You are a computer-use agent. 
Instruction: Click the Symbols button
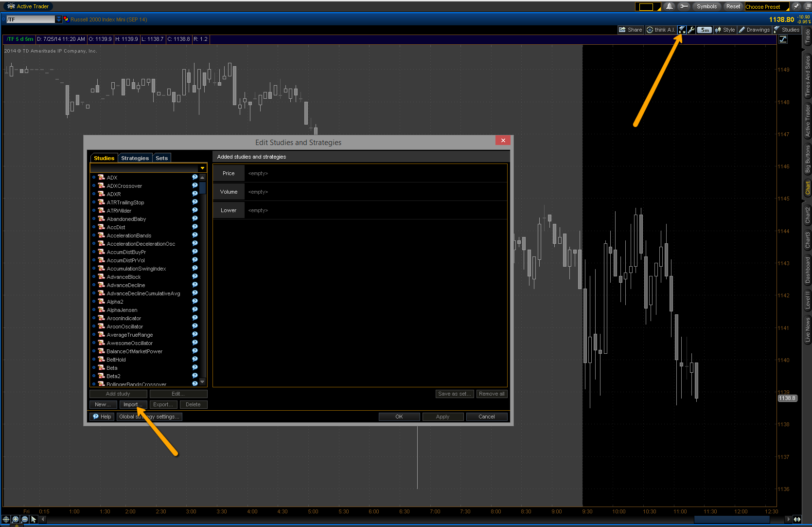(706, 6)
